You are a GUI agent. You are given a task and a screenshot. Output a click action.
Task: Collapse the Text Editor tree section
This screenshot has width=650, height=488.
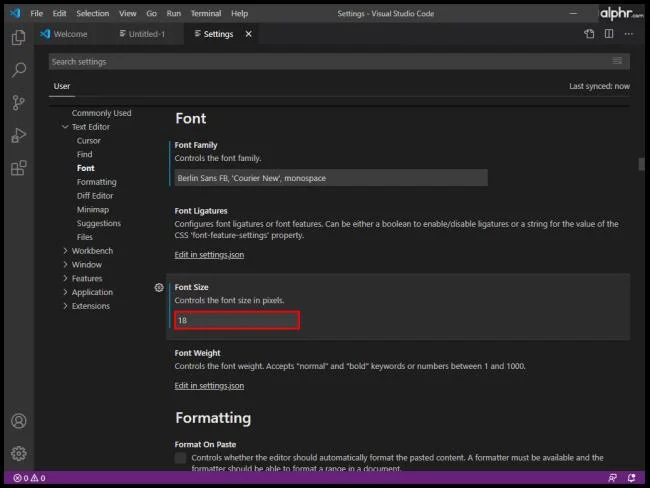click(x=65, y=127)
